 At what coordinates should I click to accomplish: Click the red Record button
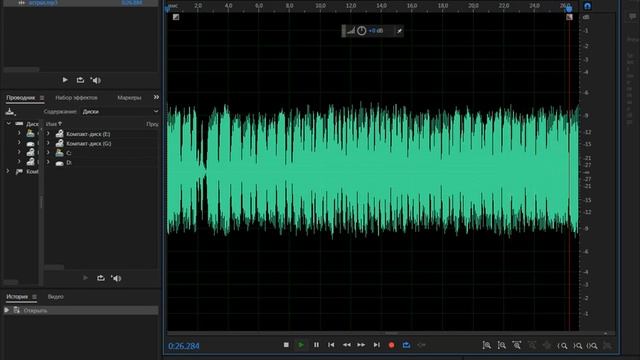[391, 345]
